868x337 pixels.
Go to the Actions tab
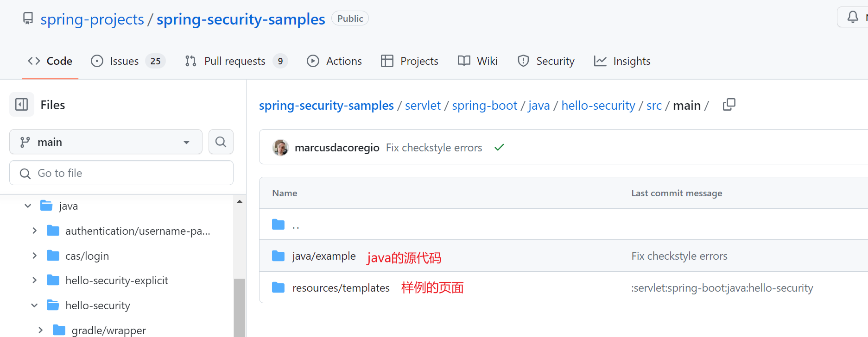point(334,61)
